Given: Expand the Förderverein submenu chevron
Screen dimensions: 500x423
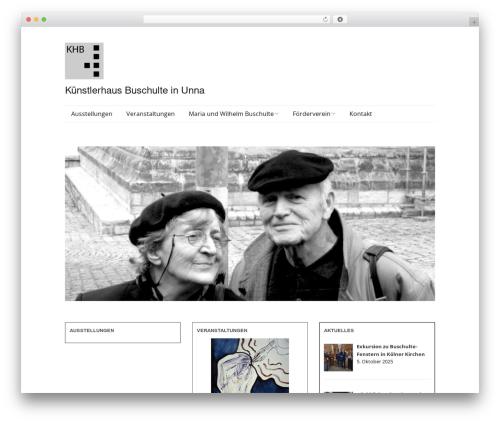Looking at the screenshot, I should (333, 114).
